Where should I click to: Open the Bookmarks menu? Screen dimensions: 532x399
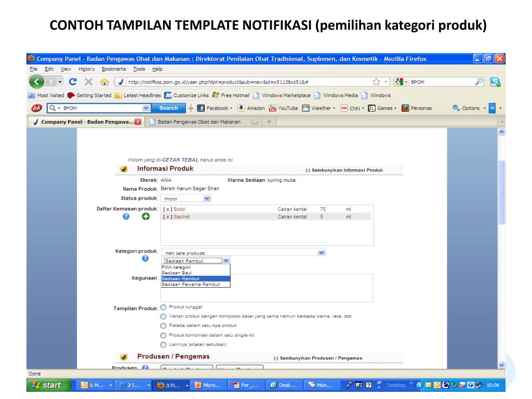point(114,69)
